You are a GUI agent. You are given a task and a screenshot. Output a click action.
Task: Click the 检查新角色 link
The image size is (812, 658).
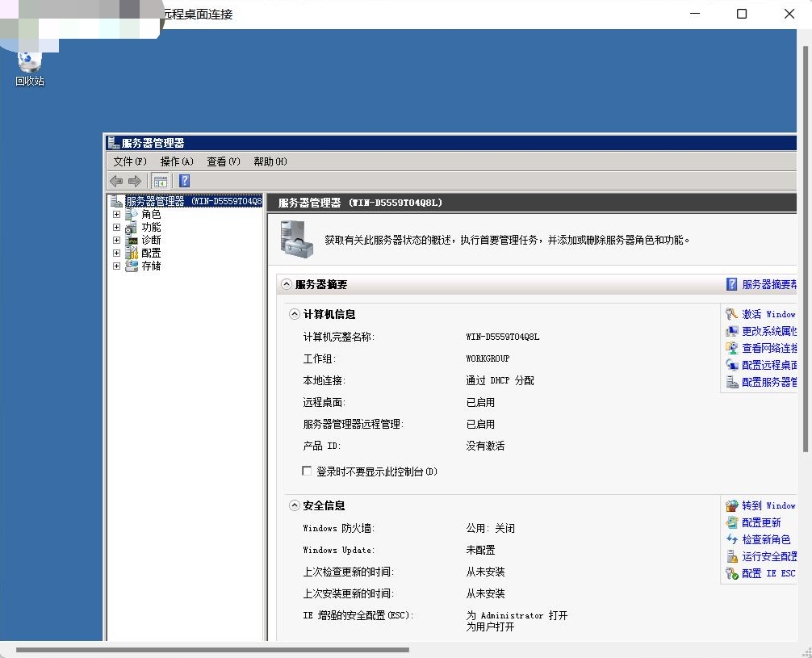(x=766, y=539)
